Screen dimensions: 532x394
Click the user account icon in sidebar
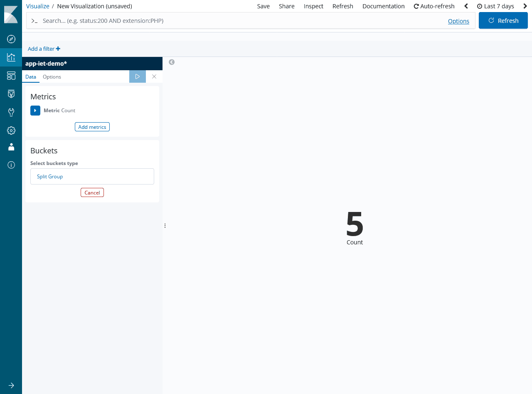tap(11, 147)
